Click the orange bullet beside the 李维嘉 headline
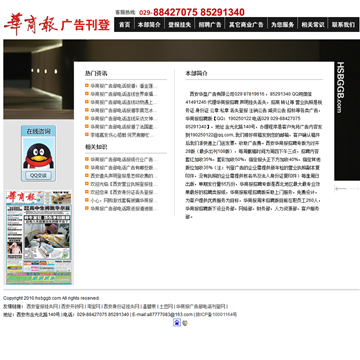Screen dimensions: 360x360 click(x=87, y=135)
